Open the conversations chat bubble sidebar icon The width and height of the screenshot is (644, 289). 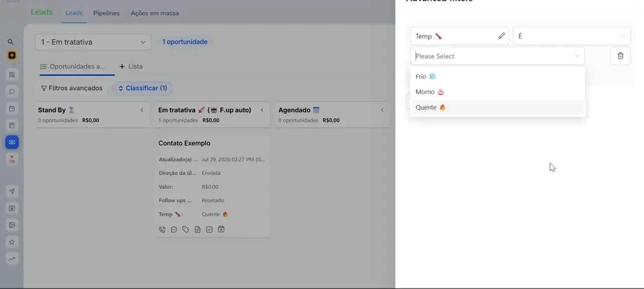tap(12, 92)
